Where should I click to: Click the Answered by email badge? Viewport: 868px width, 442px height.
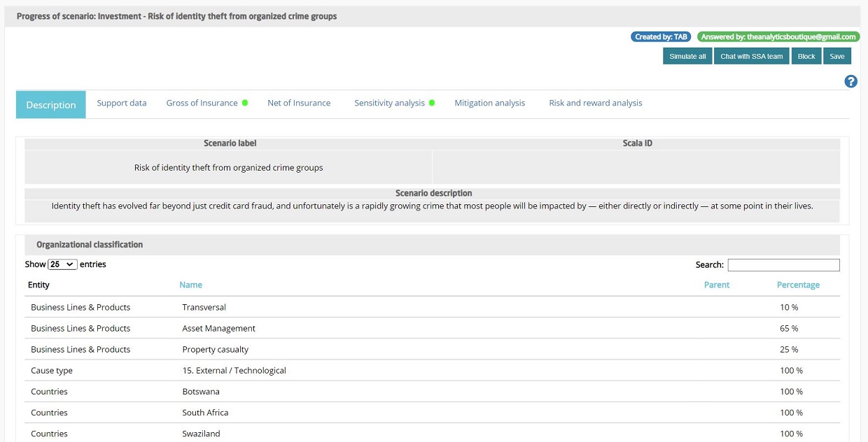click(x=778, y=37)
